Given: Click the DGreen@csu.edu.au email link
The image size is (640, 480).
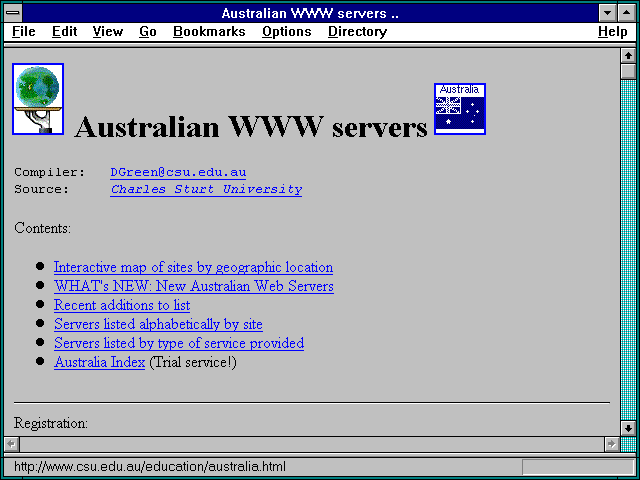Looking at the screenshot, I should [178, 172].
